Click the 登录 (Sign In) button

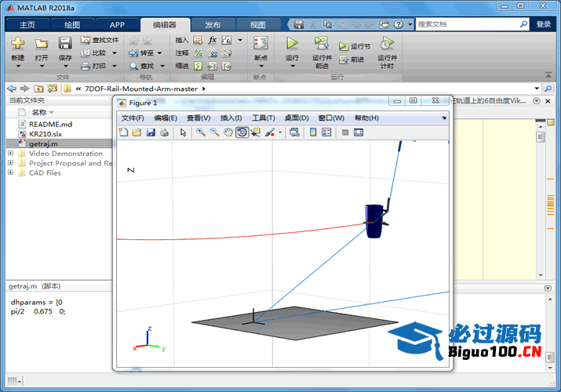tap(544, 24)
